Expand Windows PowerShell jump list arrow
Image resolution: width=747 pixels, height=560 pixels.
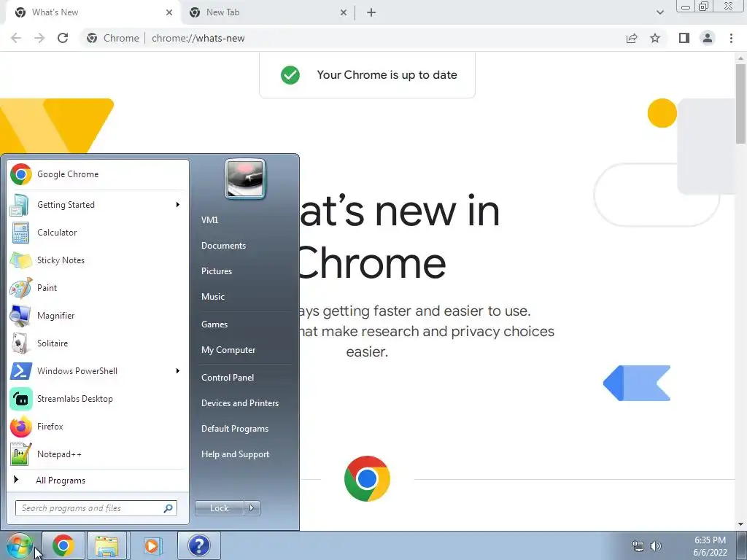click(x=178, y=371)
